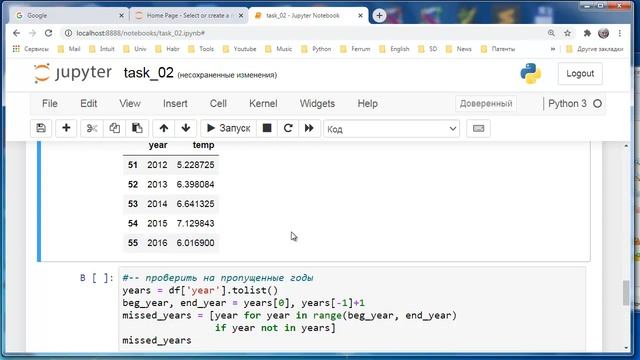
Task: Restart the kernel icon
Action: pos(288,128)
